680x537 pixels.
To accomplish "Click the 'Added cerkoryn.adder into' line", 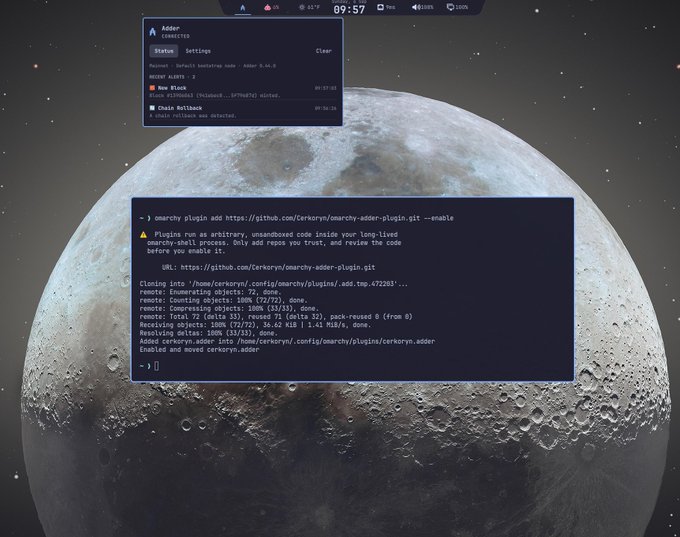I will pyautogui.click(x=287, y=341).
